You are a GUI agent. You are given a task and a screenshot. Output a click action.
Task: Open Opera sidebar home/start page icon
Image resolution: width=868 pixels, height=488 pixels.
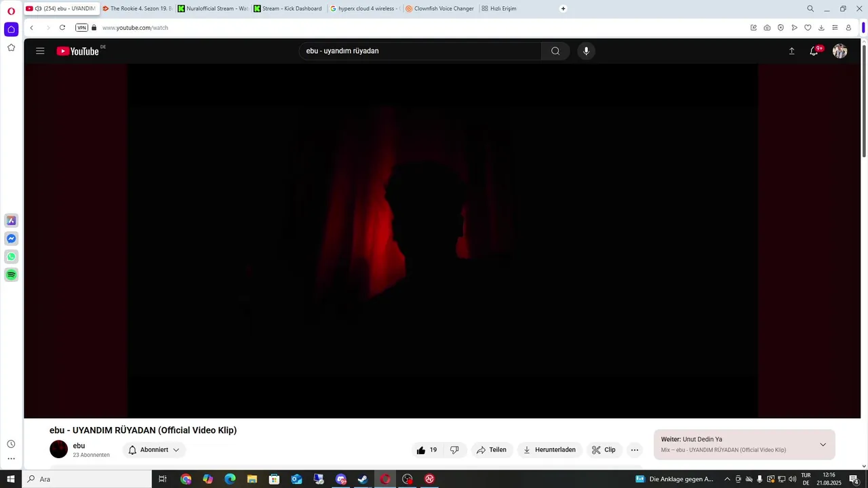11,29
